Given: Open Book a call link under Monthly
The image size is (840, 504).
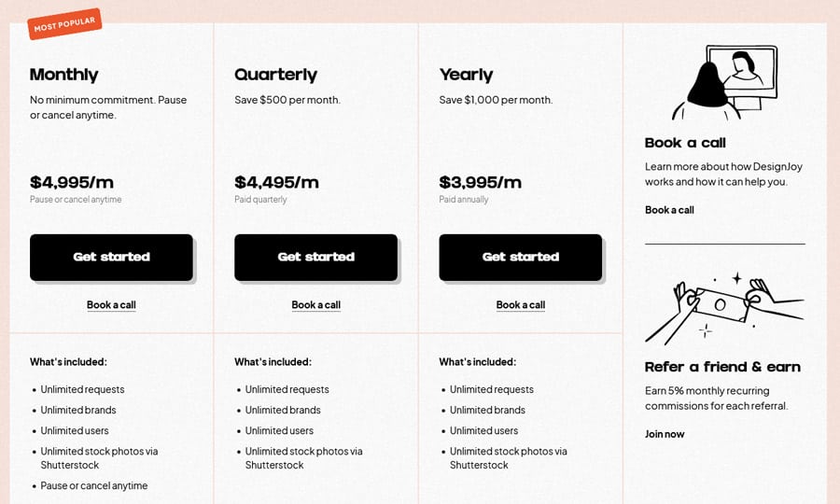Looking at the screenshot, I should (x=111, y=305).
